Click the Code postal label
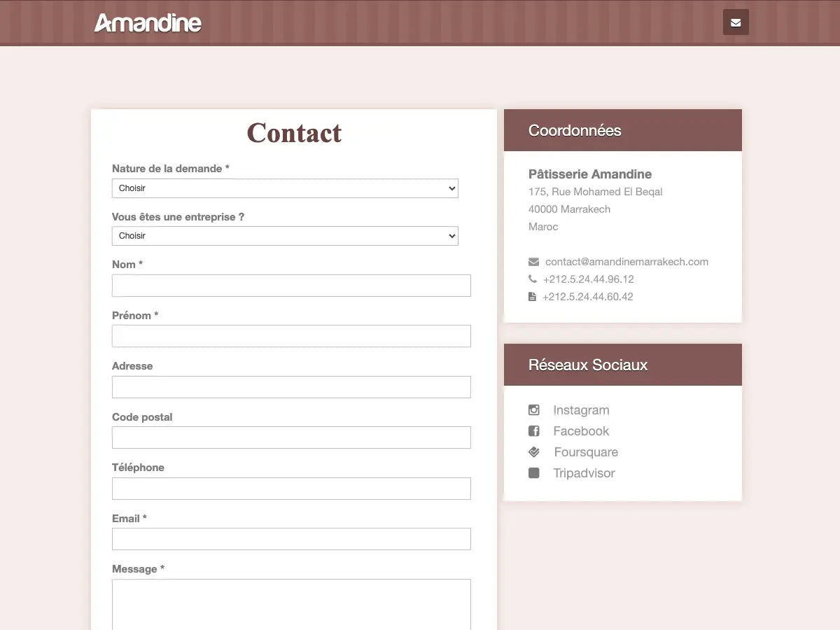The width and height of the screenshot is (840, 630). 142,417
